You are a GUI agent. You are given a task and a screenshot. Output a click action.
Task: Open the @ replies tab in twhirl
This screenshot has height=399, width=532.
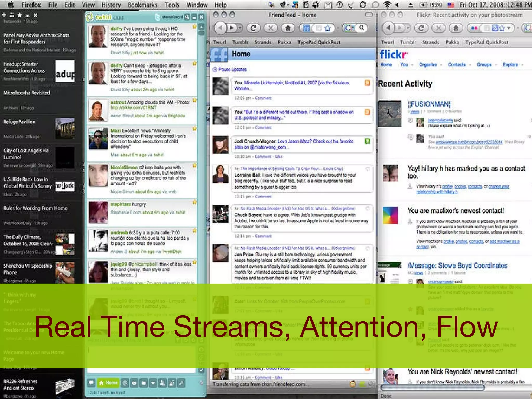click(x=125, y=383)
